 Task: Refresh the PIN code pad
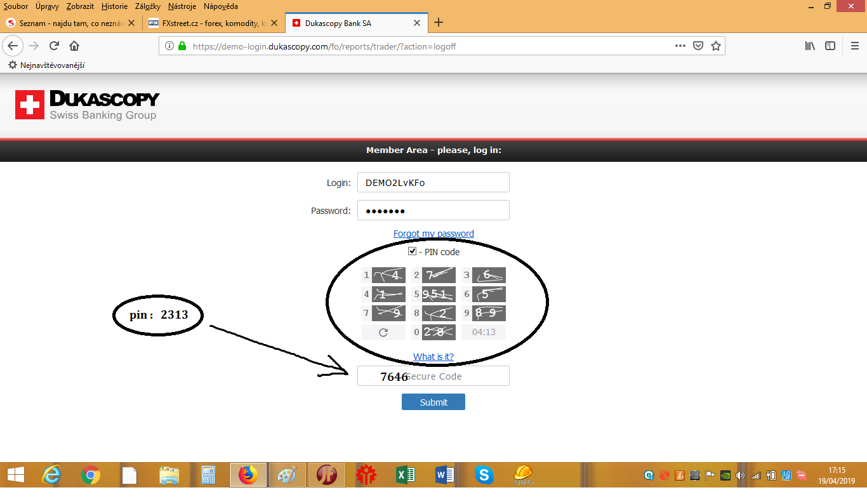click(x=383, y=332)
